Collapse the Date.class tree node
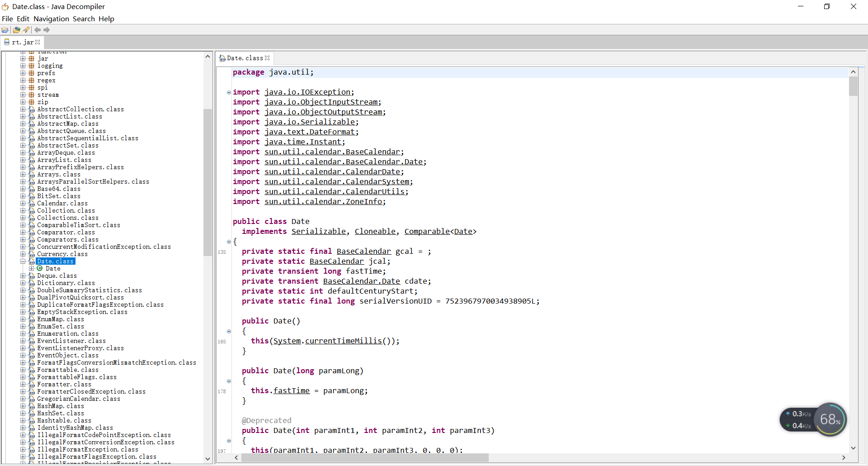The image size is (868, 466). (x=23, y=262)
